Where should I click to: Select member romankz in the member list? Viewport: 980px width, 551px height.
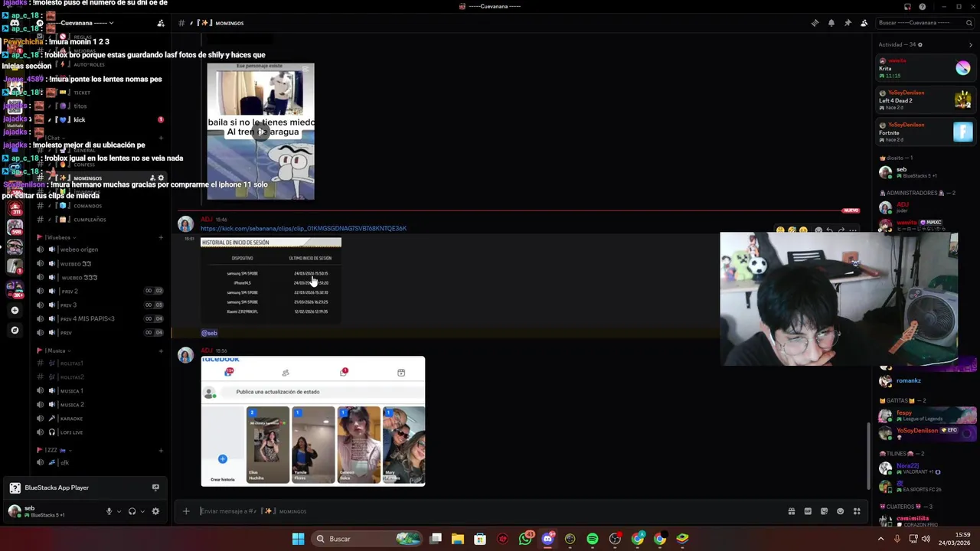tap(926, 380)
